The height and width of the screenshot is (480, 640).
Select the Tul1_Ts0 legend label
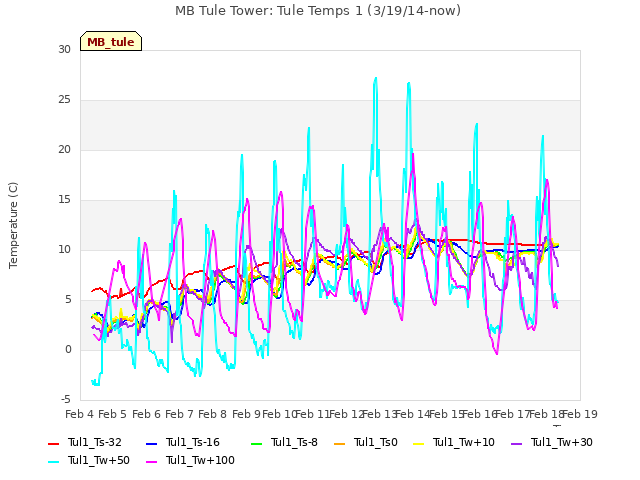[376, 442]
